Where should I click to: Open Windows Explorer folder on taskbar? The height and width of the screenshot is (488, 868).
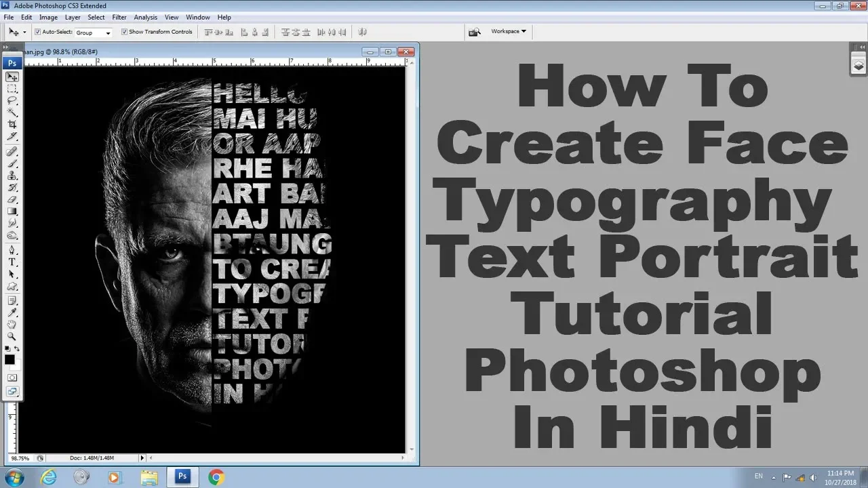click(149, 477)
